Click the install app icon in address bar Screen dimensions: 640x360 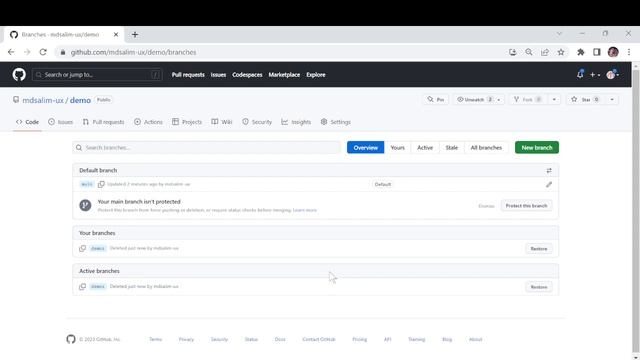513,52
